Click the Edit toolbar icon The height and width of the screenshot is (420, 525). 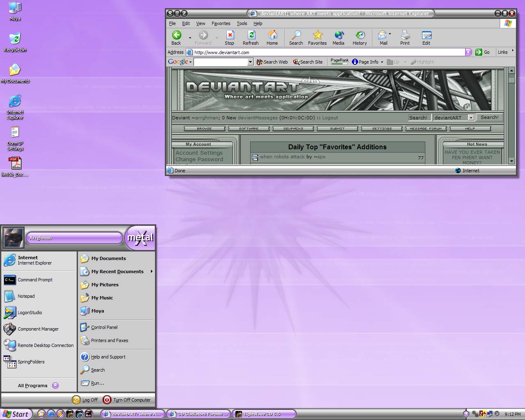pyautogui.click(x=427, y=37)
